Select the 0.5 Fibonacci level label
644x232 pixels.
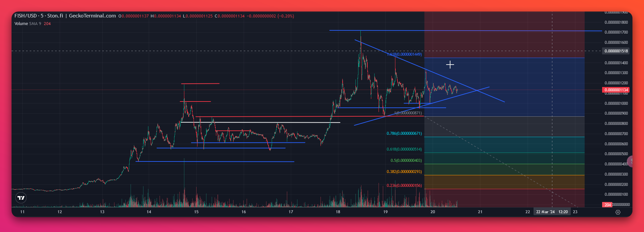(406, 160)
